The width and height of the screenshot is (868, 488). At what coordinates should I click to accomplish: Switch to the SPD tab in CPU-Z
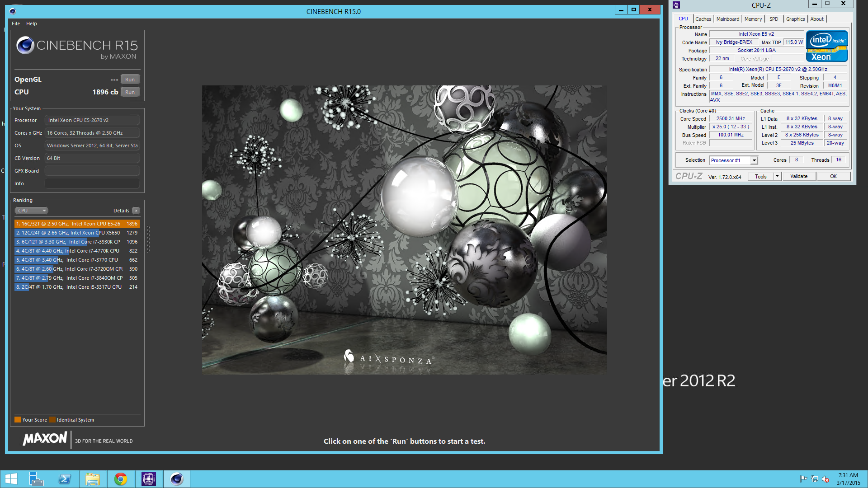774,19
